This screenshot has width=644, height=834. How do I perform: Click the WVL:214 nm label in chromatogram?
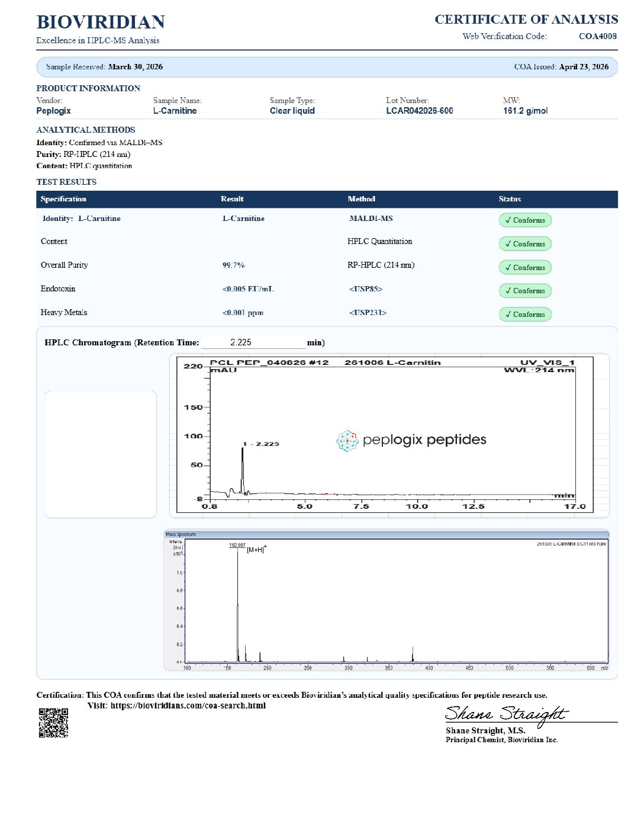click(539, 370)
